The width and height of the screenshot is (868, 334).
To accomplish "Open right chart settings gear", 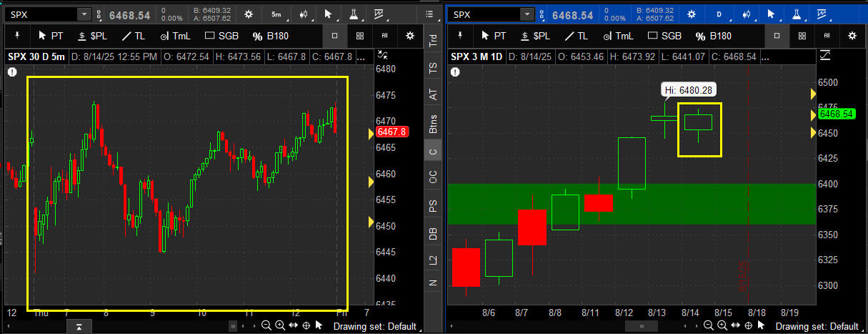I will [691, 14].
